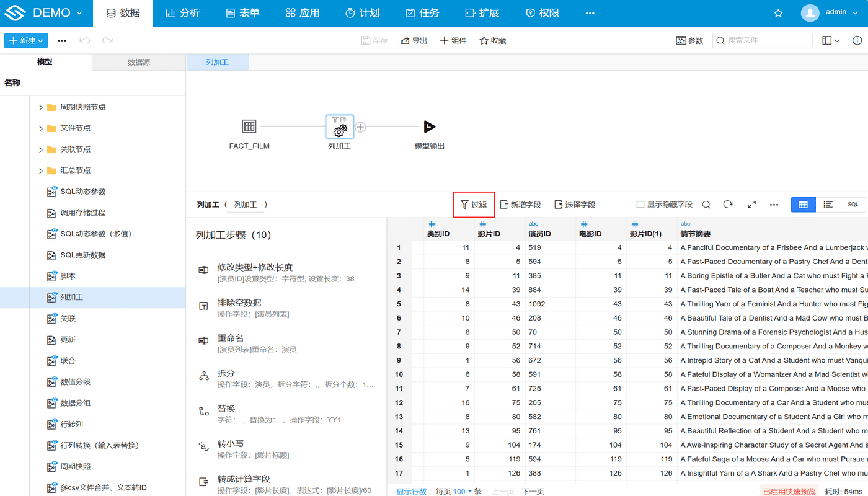Screen dimensions: 868x496
Task: Click the 显示行数 link
Action: point(412,490)
